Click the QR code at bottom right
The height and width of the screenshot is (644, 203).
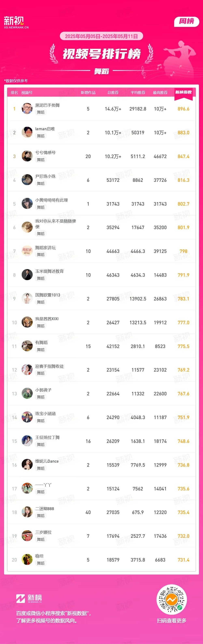171,600
